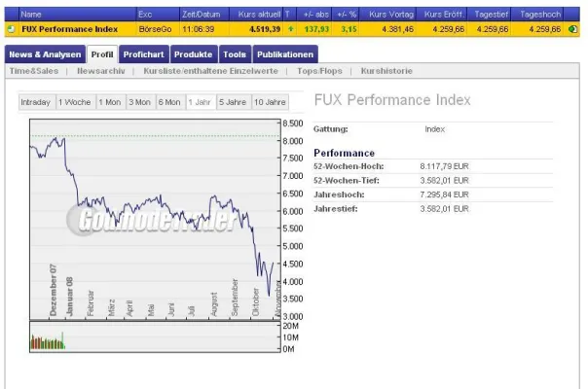Click the yellow icon left of FUX Performance Index

11,29
